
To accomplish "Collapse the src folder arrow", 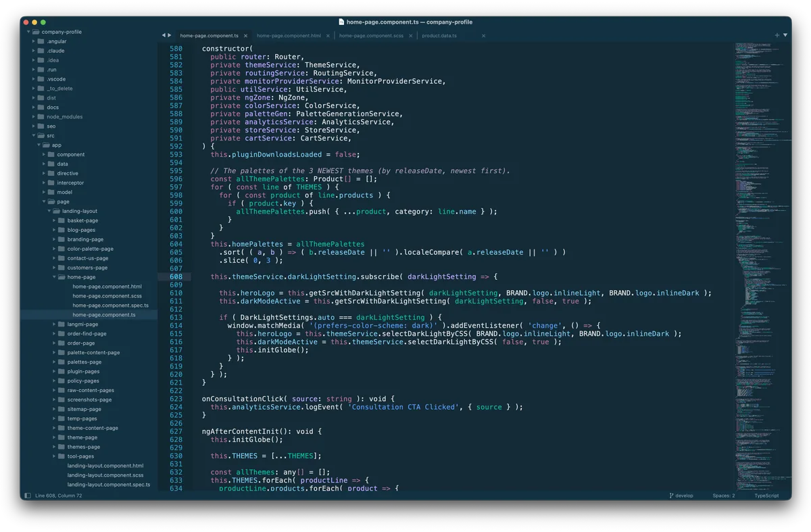I will click(x=34, y=136).
